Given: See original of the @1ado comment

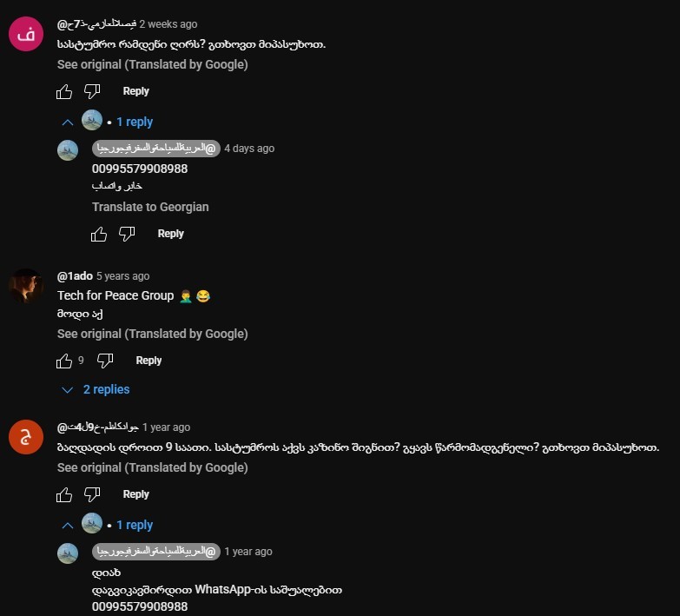Looking at the screenshot, I should pos(152,334).
